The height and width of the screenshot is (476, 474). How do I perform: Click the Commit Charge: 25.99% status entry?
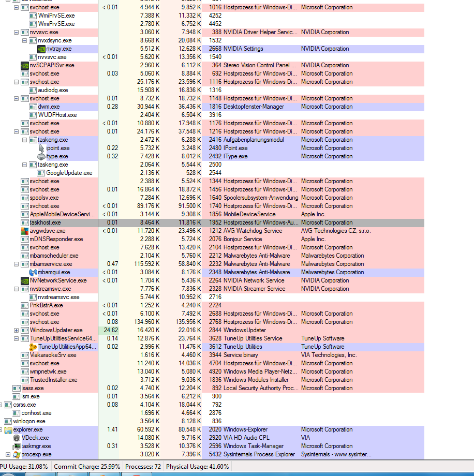point(87,467)
